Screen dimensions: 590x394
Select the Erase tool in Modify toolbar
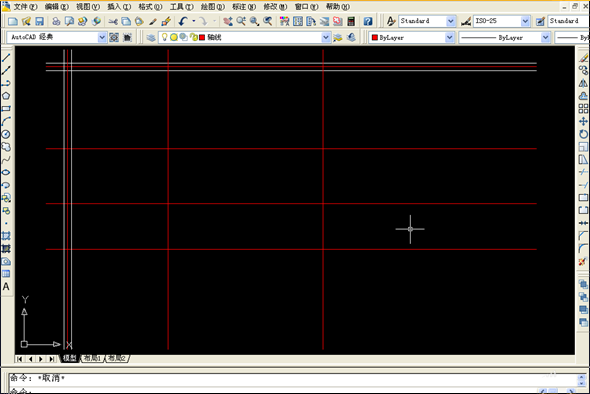pyautogui.click(x=583, y=58)
